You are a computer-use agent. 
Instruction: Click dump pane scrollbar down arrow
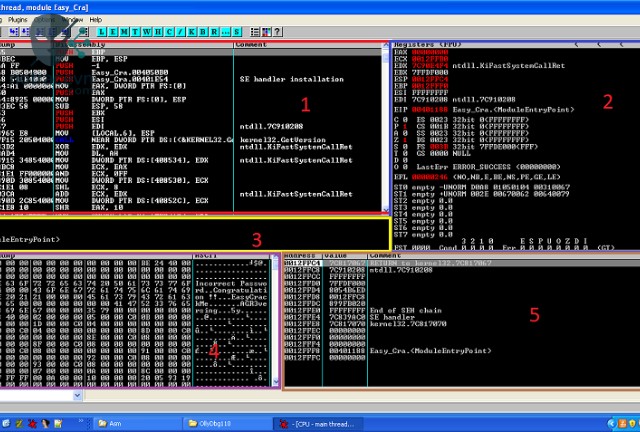click(x=276, y=382)
